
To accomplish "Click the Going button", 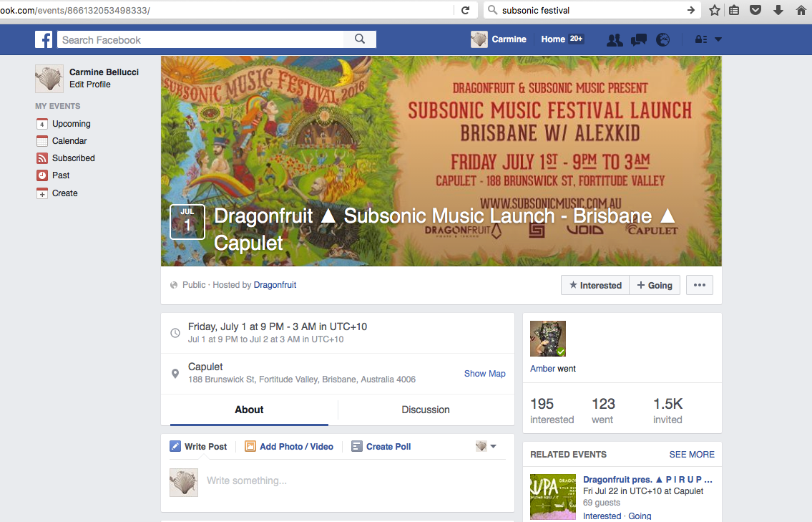I will click(655, 285).
